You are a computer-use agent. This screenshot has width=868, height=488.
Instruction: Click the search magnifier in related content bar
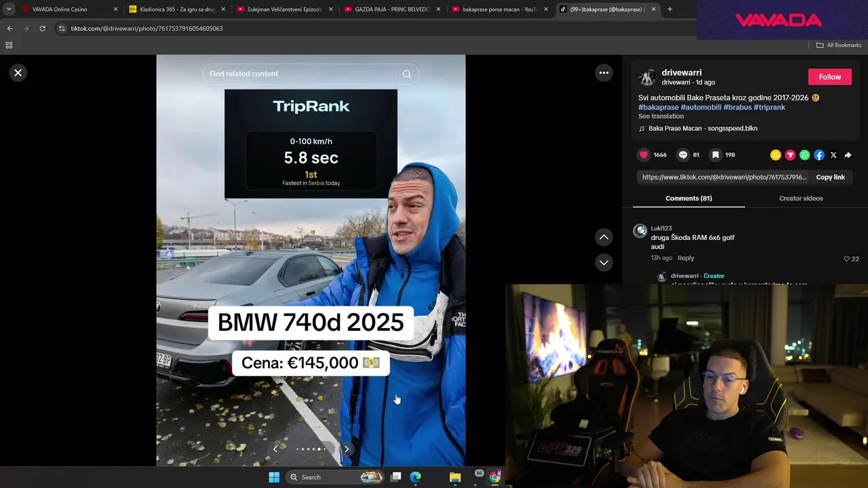click(407, 74)
